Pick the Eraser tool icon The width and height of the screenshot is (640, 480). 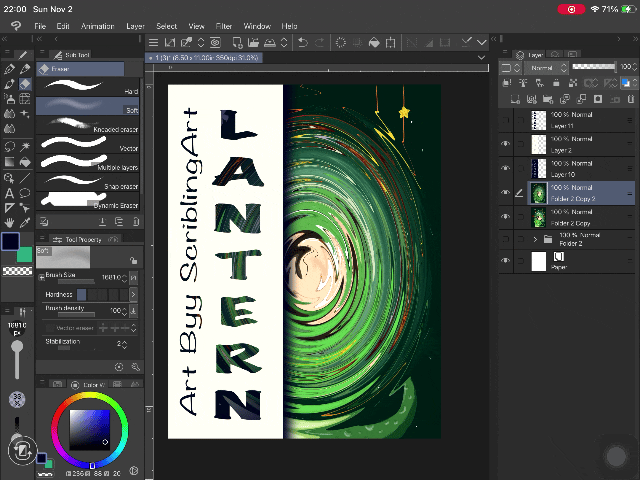[x=25, y=84]
